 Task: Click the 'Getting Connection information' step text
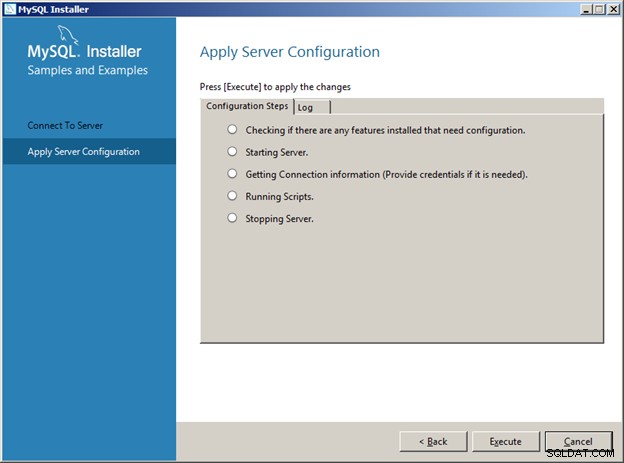[386, 174]
